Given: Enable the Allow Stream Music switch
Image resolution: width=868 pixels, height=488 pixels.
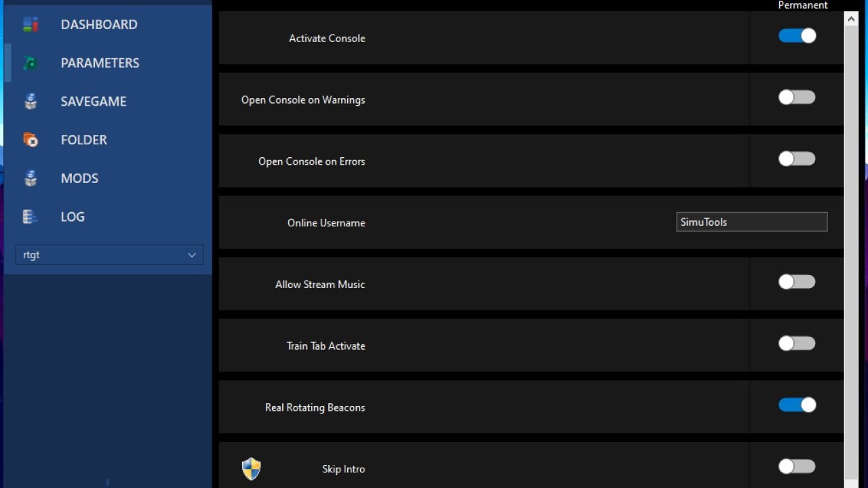Looking at the screenshot, I should 797,282.
